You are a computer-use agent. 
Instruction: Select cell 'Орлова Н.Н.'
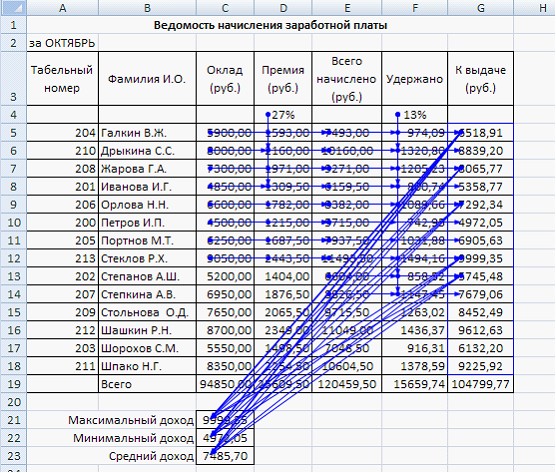pyautogui.click(x=147, y=205)
